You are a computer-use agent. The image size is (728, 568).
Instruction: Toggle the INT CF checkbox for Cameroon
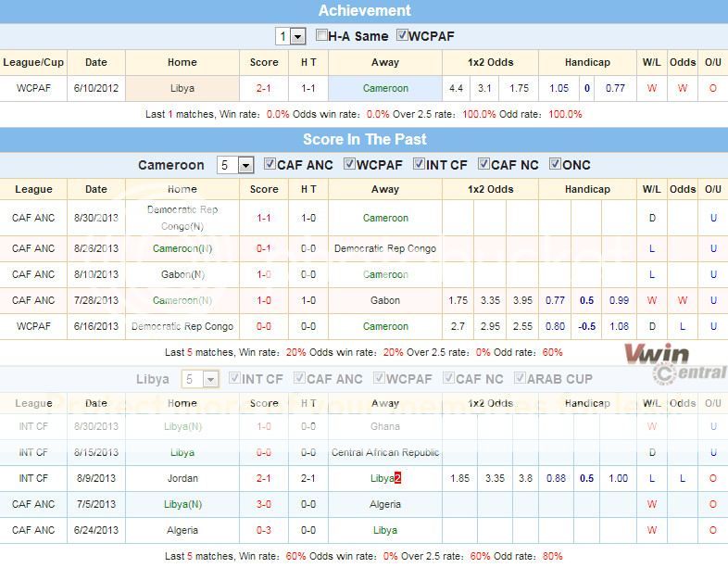click(x=419, y=164)
